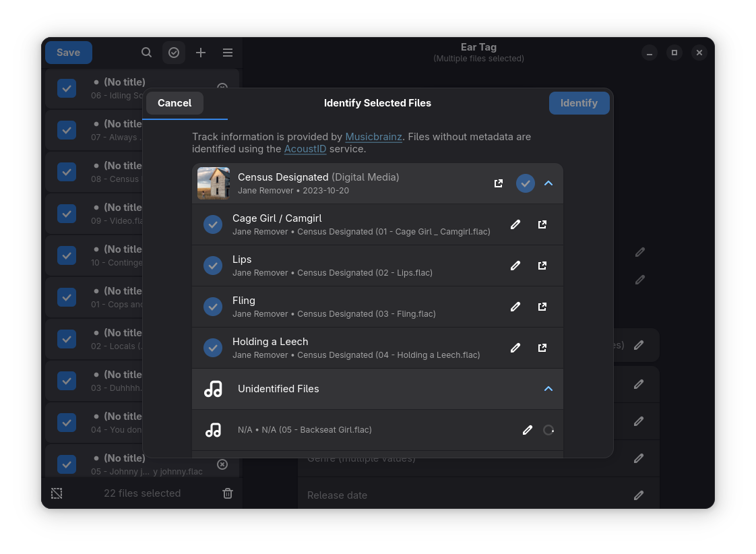Add files with the plus icon
The height and width of the screenshot is (554, 756).
point(201,53)
